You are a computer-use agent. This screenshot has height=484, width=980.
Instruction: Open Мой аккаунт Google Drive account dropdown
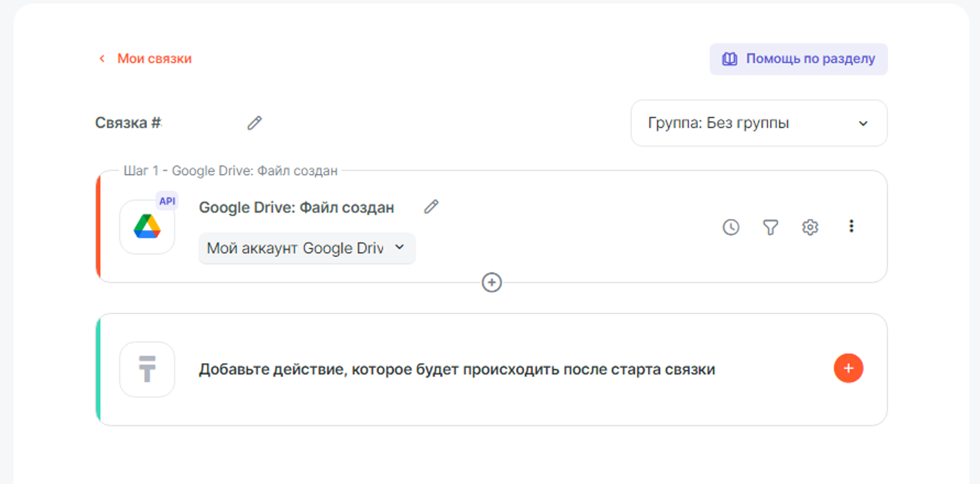point(306,248)
